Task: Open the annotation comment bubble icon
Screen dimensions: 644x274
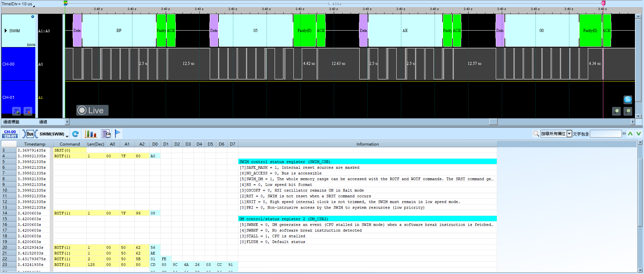Action: (628, 100)
